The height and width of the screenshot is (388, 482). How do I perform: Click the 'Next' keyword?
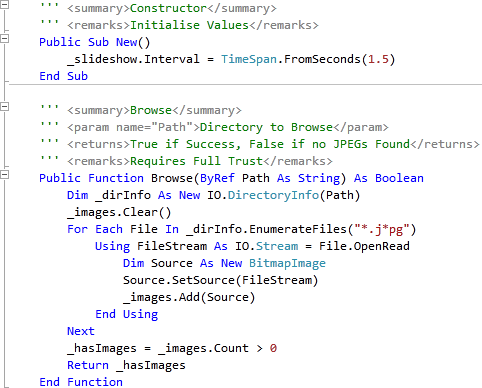[x=81, y=331]
